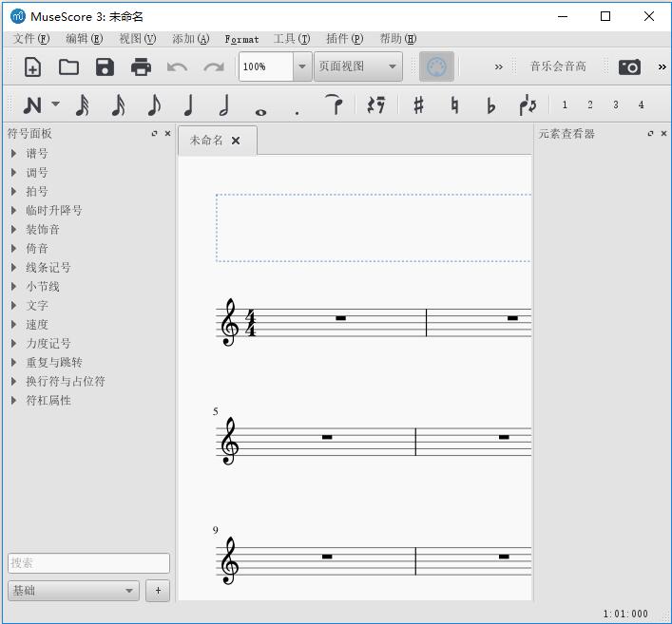Select the whole note duration

point(260,112)
